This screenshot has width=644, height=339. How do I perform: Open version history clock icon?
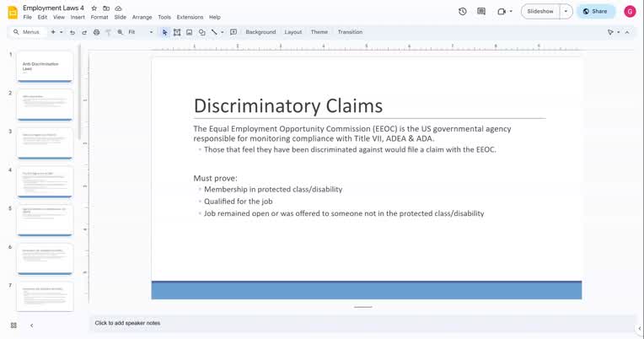(x=463, y=12)
